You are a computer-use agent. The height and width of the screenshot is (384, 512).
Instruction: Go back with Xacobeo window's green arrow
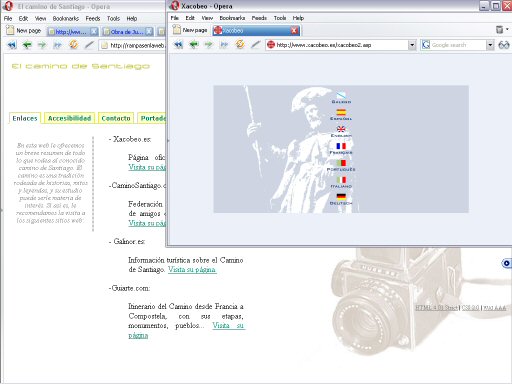(x=194, y=44)
